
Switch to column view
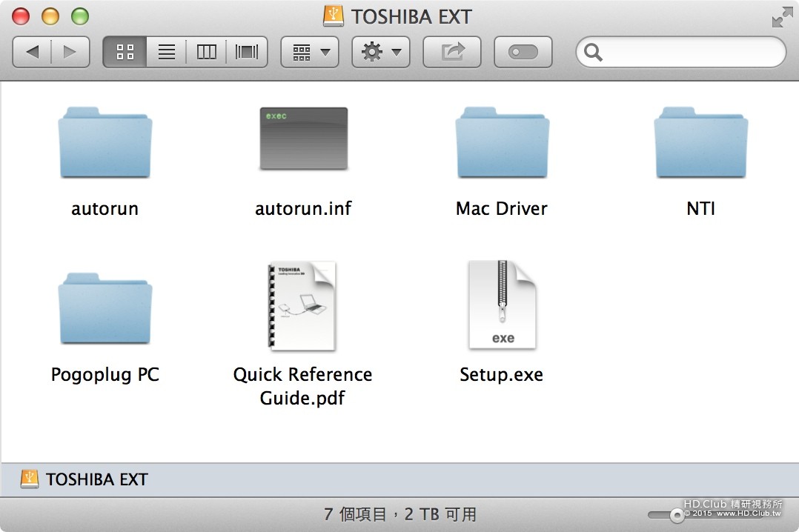[206, 52]
